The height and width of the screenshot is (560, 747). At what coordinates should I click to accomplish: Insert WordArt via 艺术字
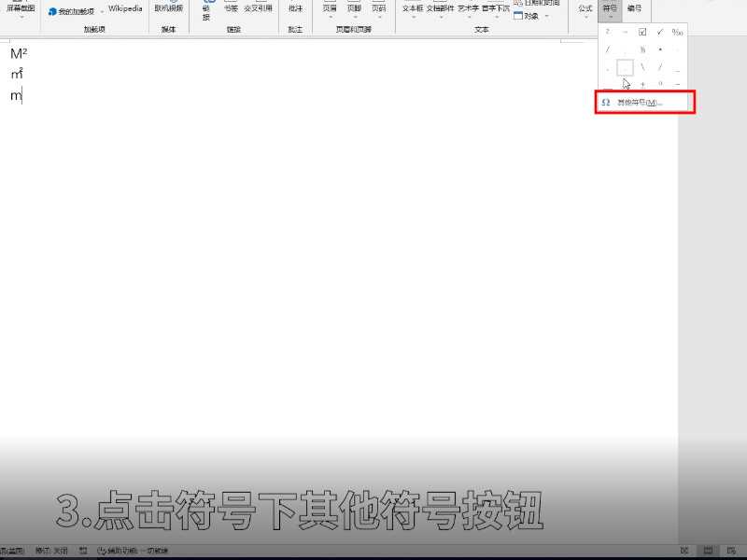click(467, 9)
